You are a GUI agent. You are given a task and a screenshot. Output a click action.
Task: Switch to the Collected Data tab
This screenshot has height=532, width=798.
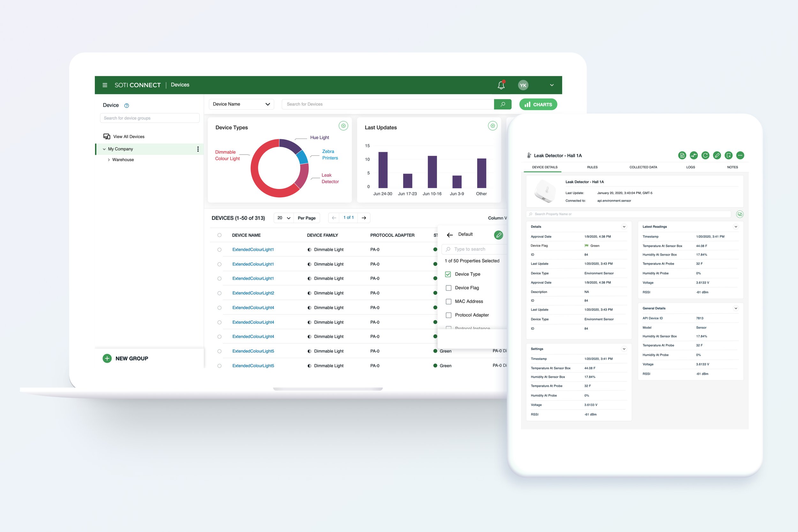(643, 167)
